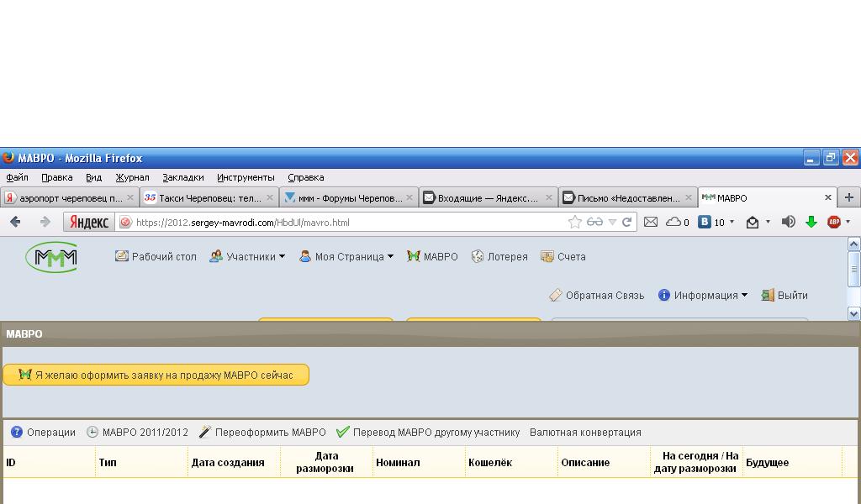The width and height of the screenshot is (861, 504).
Task: Open downloads with the green arrow icon
Action: point(811,222)
